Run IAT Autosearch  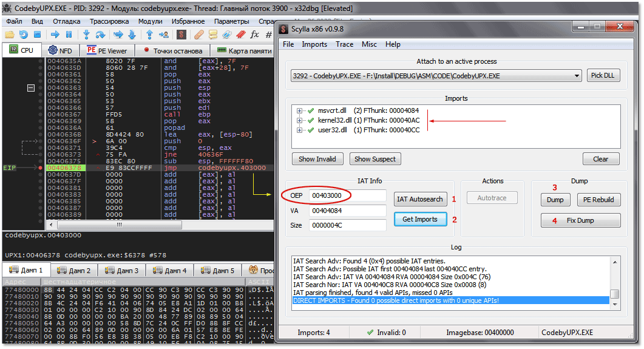point(420,199)
